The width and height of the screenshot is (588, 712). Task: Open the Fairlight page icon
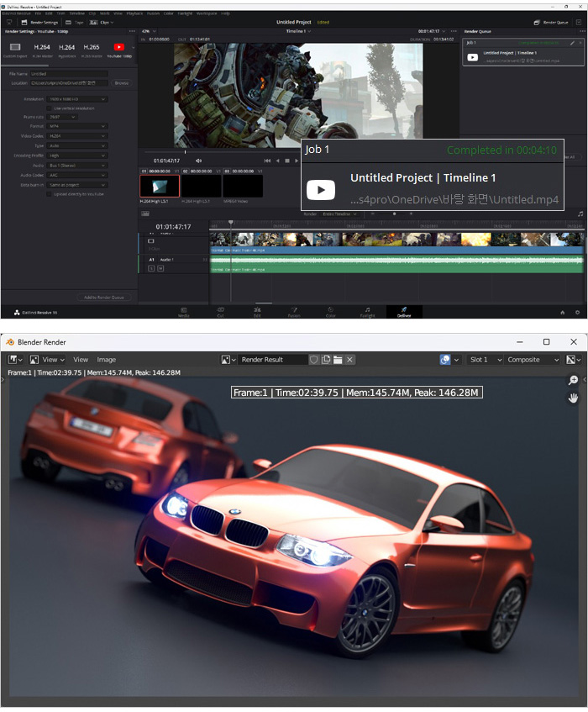click(368, 310)
